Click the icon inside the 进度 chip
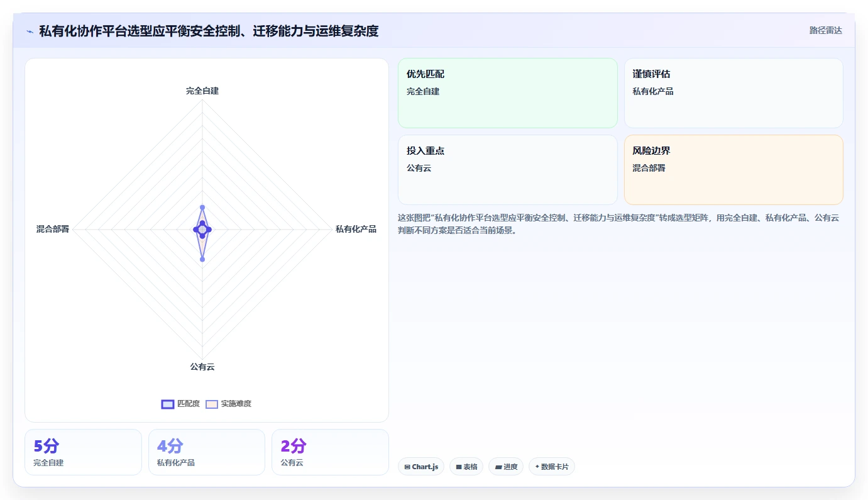Viewport: 868px width, 500px height. [498, 467]
